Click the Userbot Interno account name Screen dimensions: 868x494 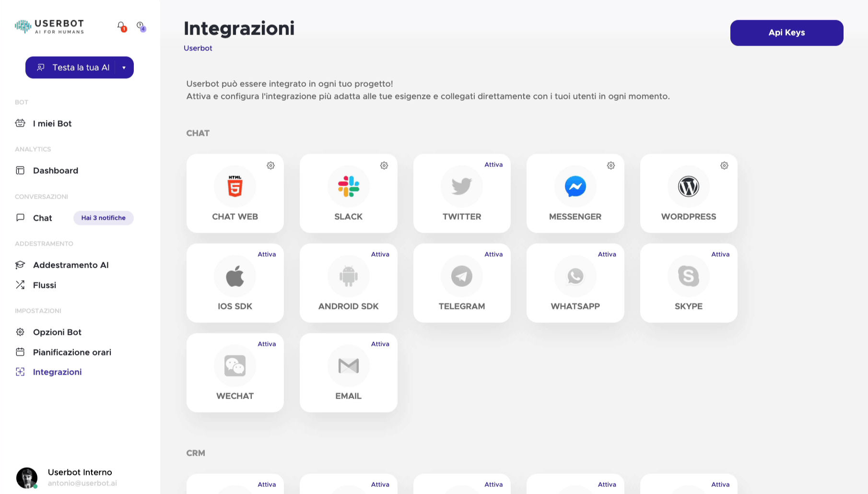[80, 472]
